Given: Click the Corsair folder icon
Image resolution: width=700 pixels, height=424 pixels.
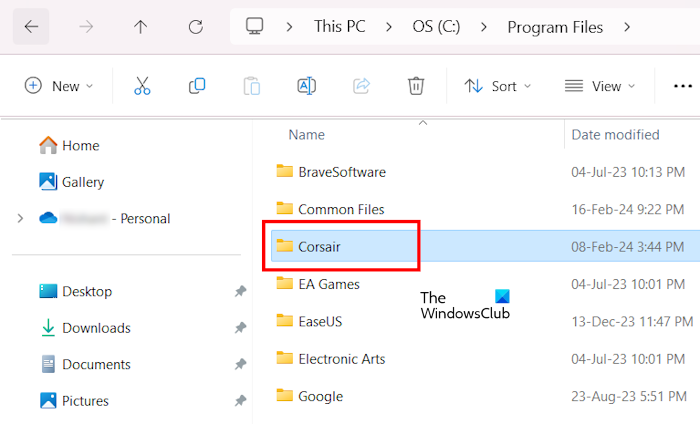Looking at the screenshot, I should tap(284, 245).
